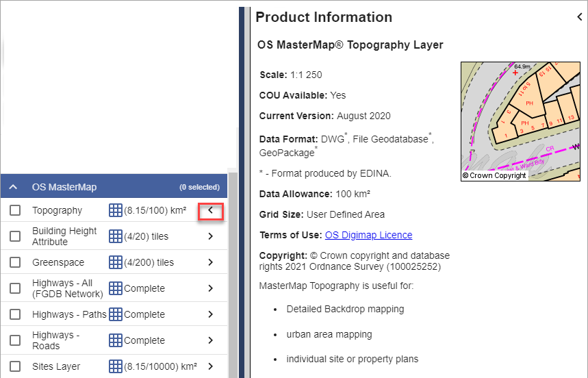Click the '(8.15/10000) km²' text

pyautogui.click(x=160, y=366)
